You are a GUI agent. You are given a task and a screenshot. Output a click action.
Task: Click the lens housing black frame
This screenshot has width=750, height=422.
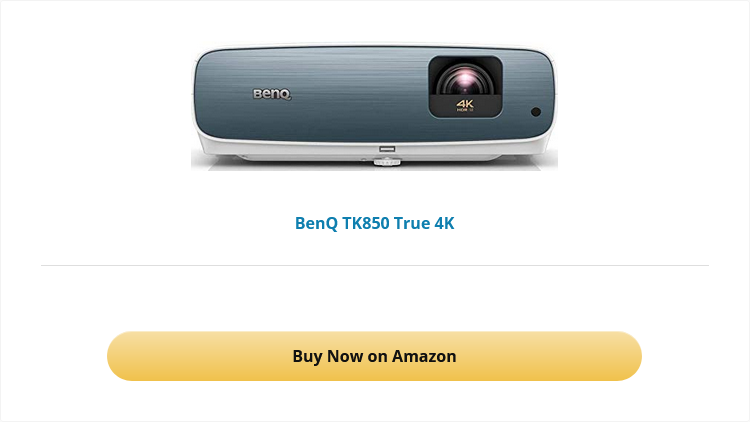click(465, 87)
